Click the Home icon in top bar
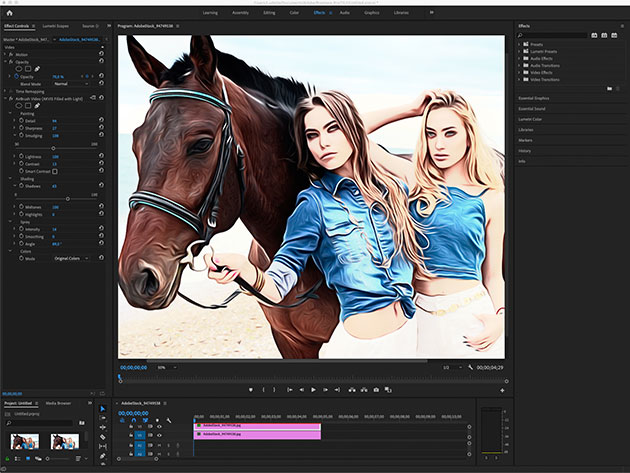The image size is (630, 473). 9,12
